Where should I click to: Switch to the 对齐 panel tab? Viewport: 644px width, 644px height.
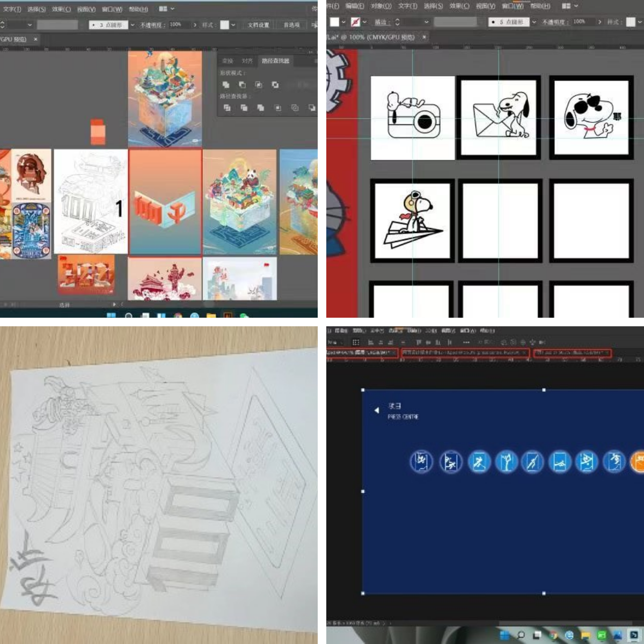coord(247,61)
